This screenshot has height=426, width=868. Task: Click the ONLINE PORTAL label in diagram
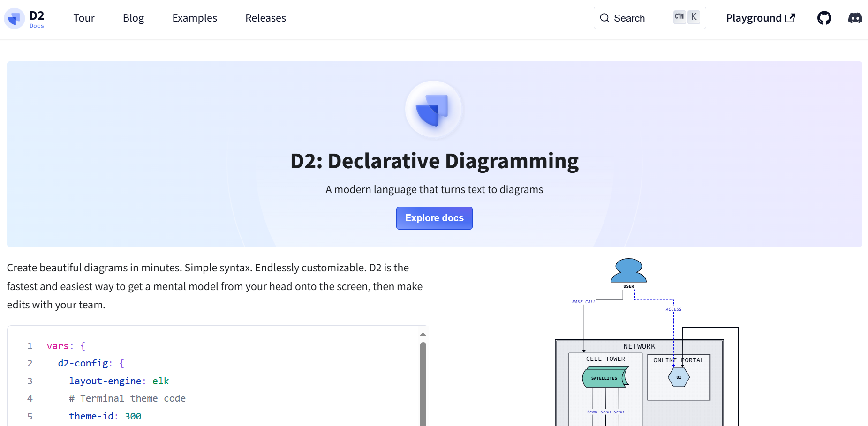(x=679, y=360)
